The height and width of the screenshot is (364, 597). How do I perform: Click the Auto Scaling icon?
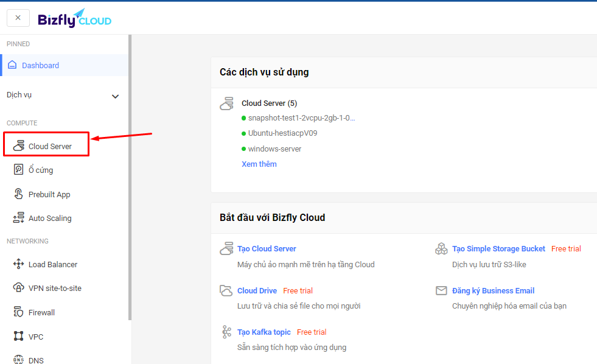pyautogui.click(x=18, y=217)
